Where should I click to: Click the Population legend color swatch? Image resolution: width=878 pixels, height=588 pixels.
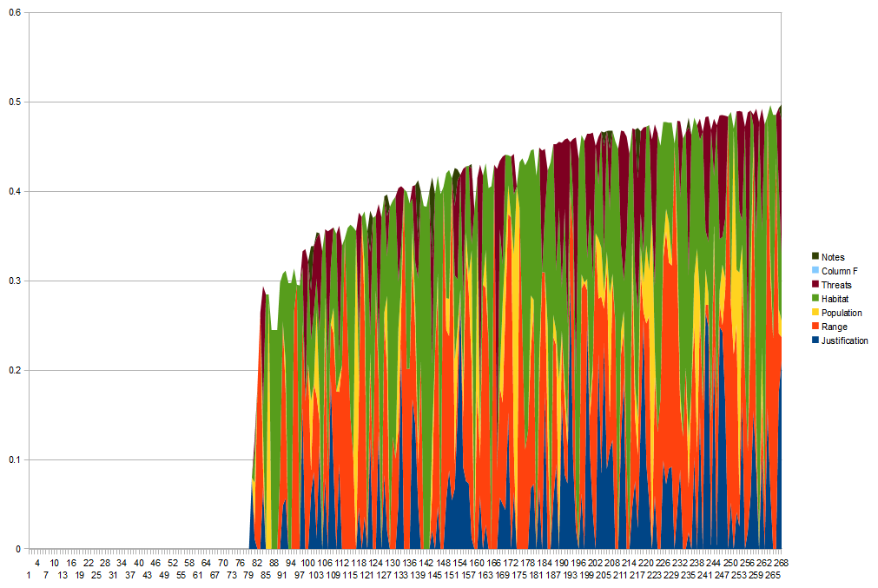pos(815,313)
